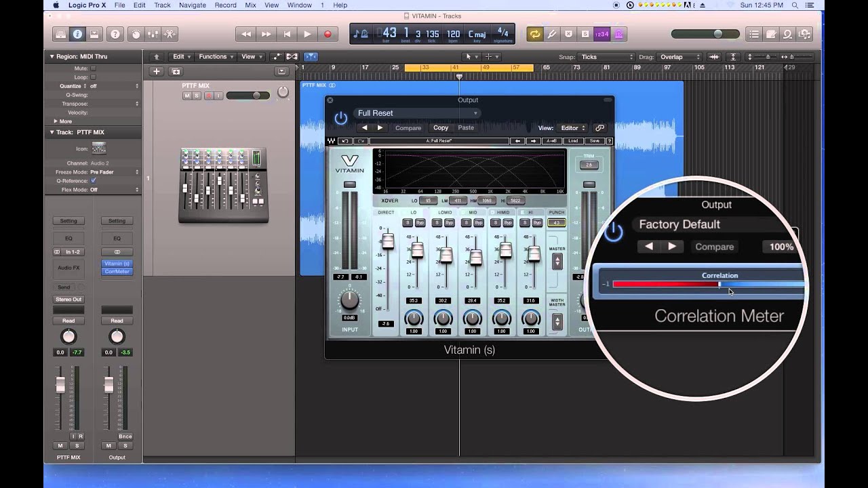This screenshot has width=868, height=488.
Task: Toggle the Metronome click icon
Action: click(x=618, y=34)
